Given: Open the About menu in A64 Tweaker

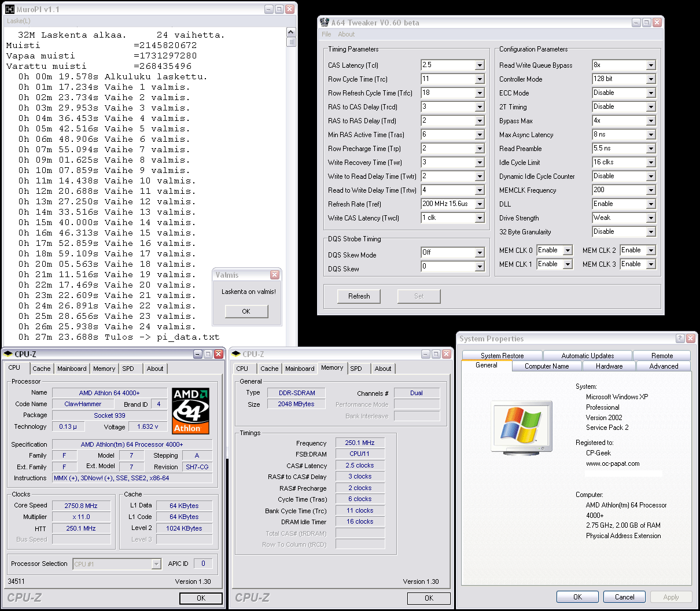Looking at the screenshot, I should (347, 34).
